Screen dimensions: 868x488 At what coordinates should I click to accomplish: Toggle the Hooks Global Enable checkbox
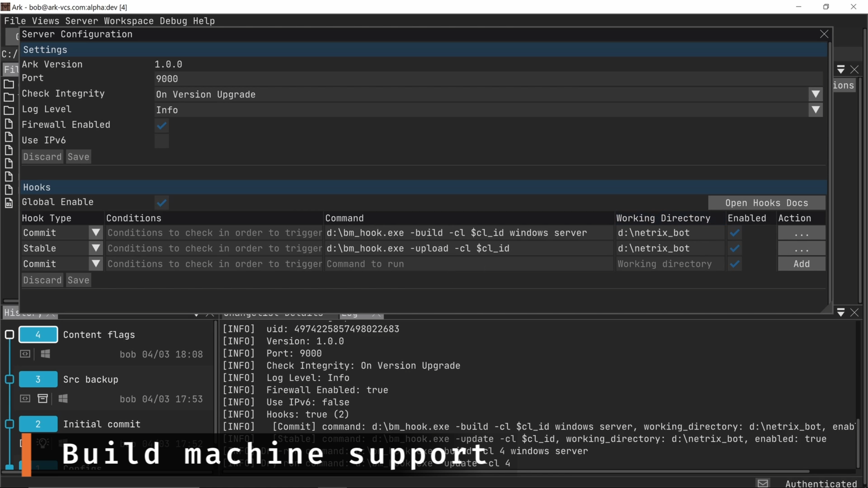[162, 203]
